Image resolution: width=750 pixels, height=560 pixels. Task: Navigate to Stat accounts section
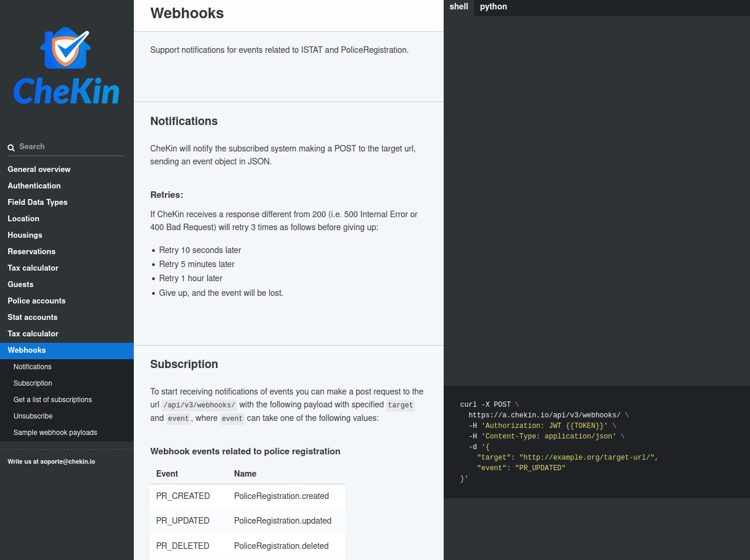tap(32, 317)
